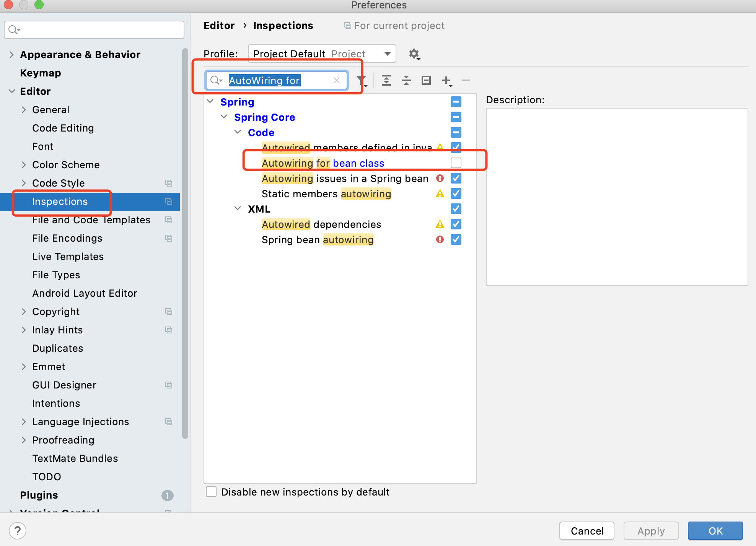Toggle the Autowiring issues in a Spring bean checkbox
756x546 pixels.
point(457,178)
